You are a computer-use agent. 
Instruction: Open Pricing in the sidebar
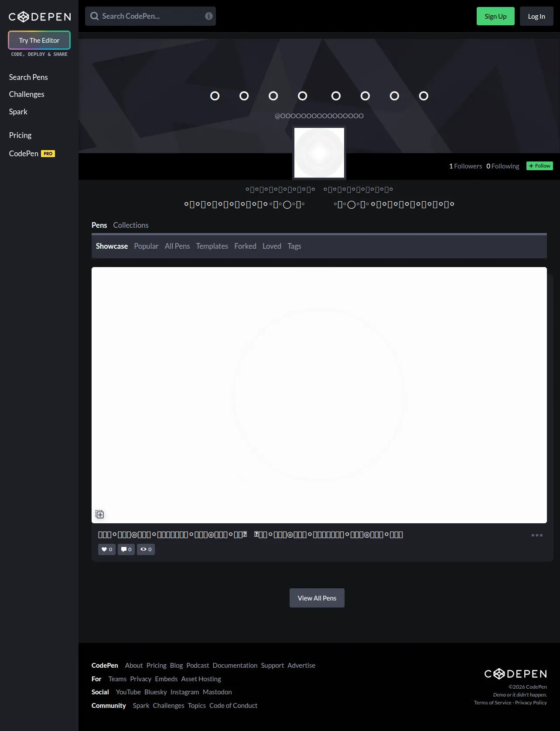(x=20, y=135)
